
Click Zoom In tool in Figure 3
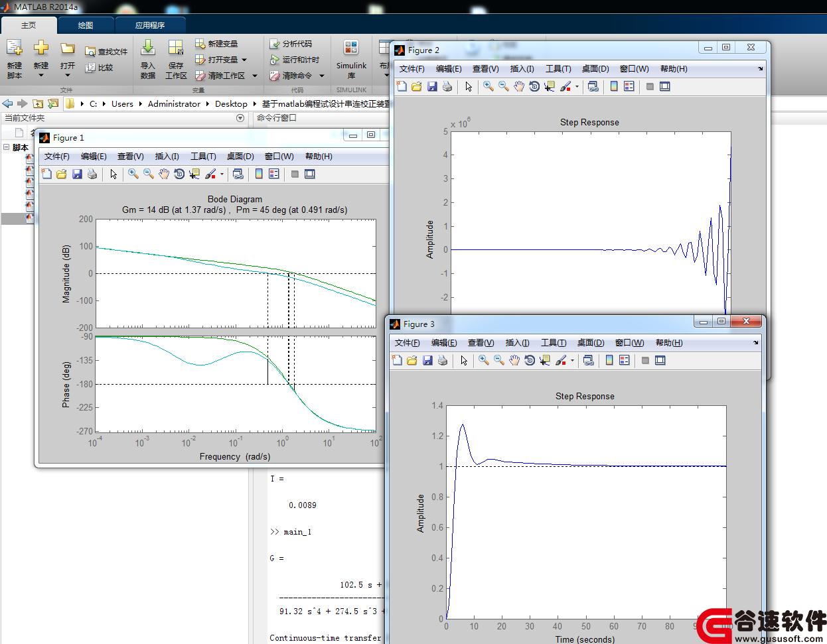click(x=484, y=360)
